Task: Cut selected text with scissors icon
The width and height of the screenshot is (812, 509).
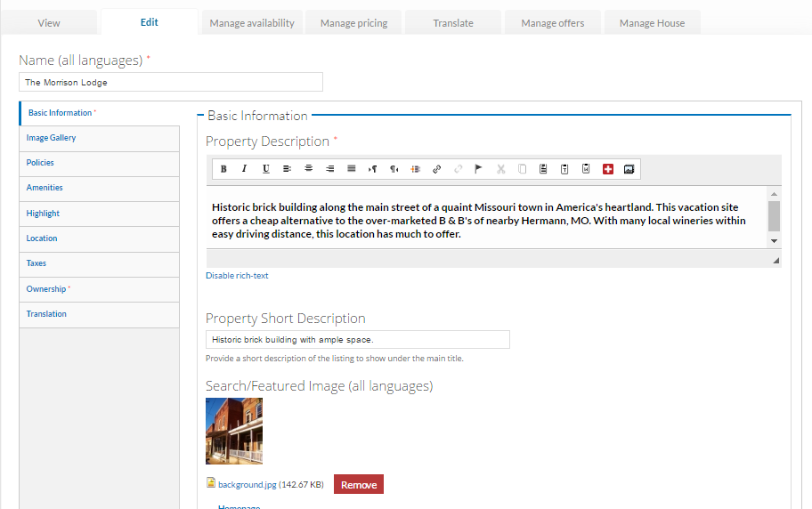Action: 500,169
